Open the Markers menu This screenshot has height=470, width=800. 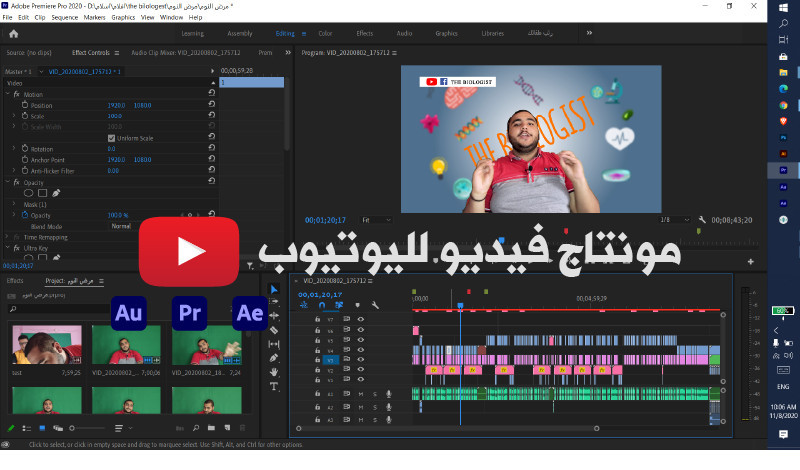94,17
